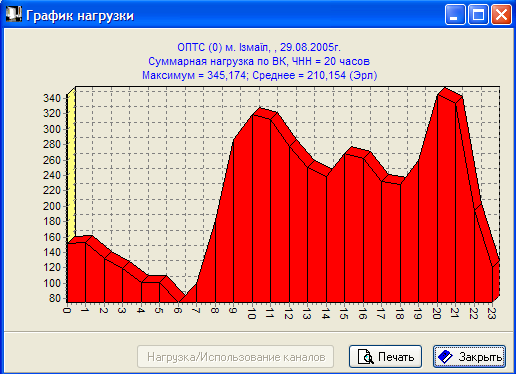Click the hour 23 label on the horizontal axis
The width and height of the screenshot is (516, 374).
[492, 313]
